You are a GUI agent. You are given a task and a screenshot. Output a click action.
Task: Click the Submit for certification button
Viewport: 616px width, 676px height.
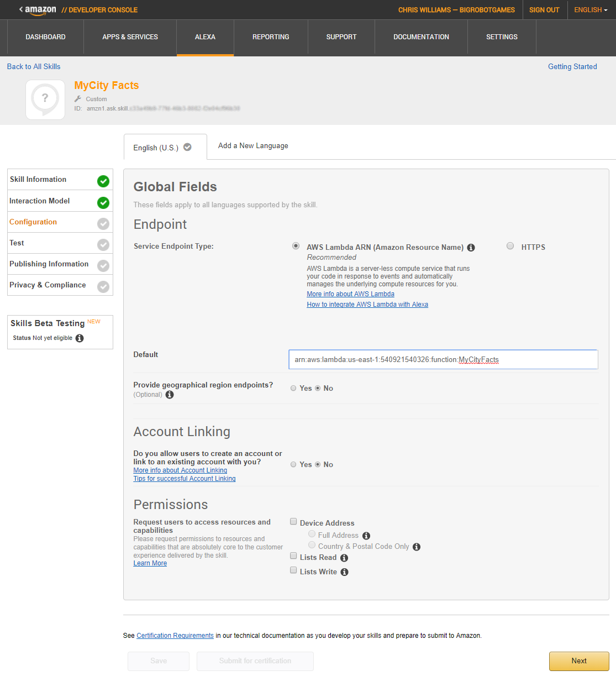click(x=255, y=661)
